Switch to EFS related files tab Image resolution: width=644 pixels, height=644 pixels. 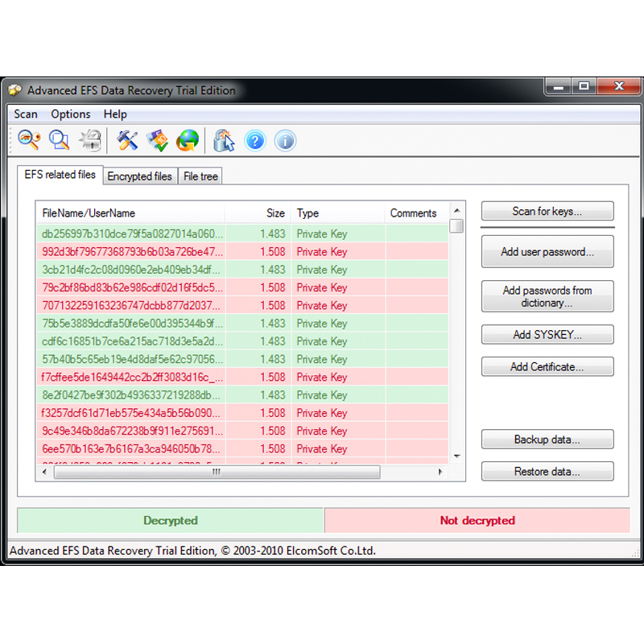point(60,175)
